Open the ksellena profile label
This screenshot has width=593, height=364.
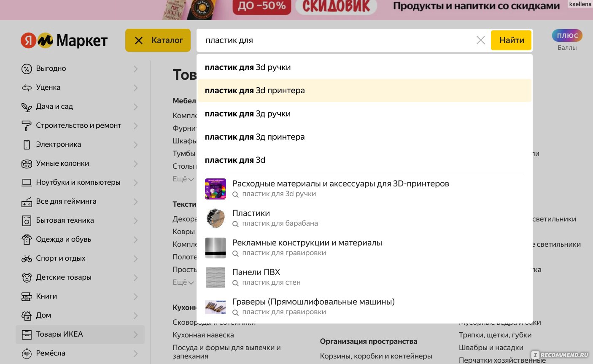[580, 4]
